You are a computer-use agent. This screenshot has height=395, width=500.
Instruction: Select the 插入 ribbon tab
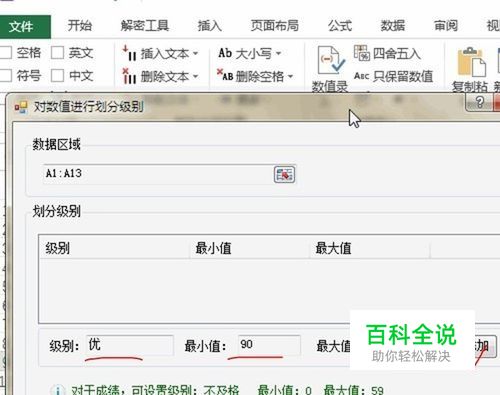[210, 26]
